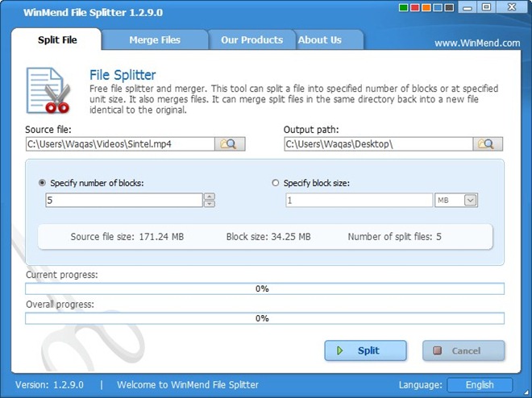Click the File Splitter scissors logo
Viewport: 532px width, 398px height.
(48, 92)
